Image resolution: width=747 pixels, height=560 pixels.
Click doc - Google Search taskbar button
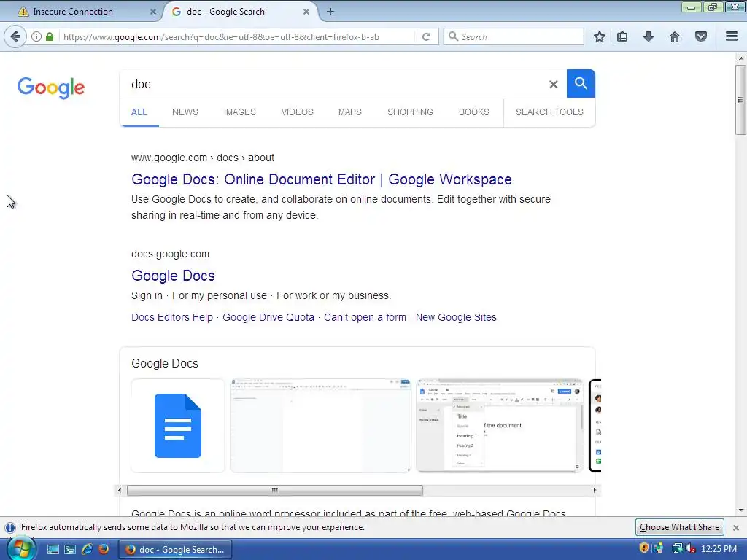click(x=175, y=550)
